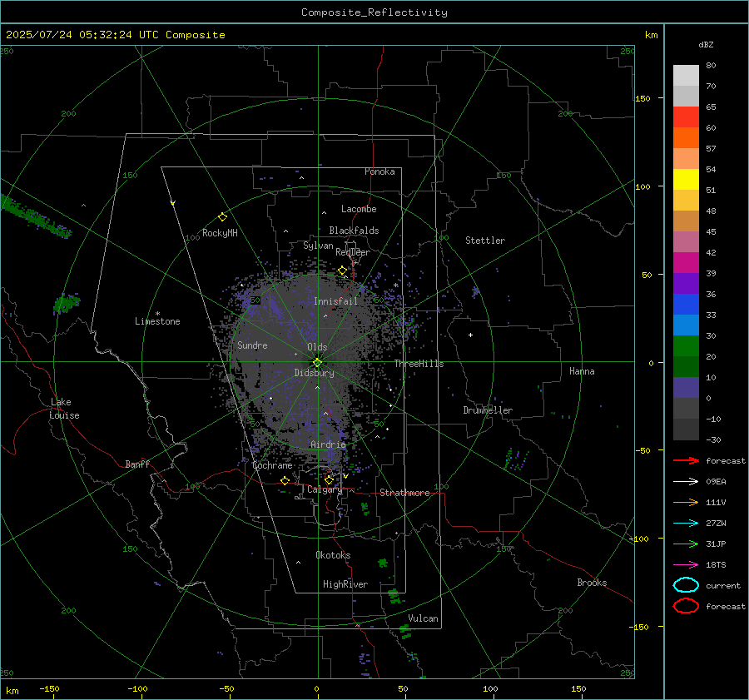This screenshot has width=749, height=700.
Task: Click the Sylvan label
Action: (318, 246)
